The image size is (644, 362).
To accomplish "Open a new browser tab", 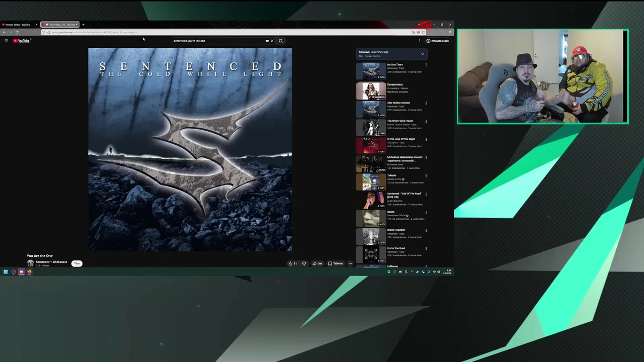I will coord(83,25).
